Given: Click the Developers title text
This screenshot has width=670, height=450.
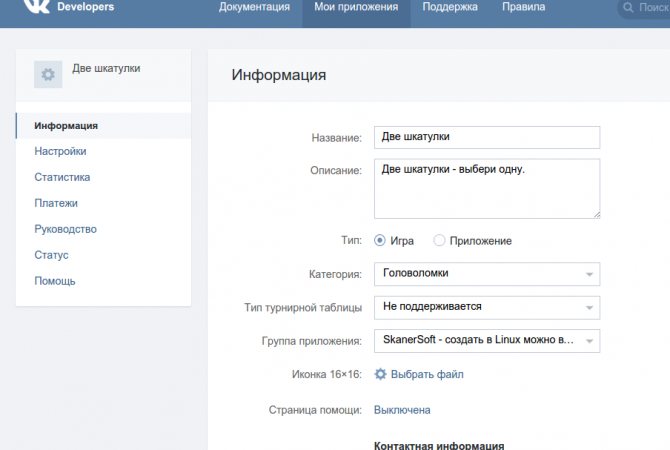Looking at the screenshot, I should (x=85, y=7).
